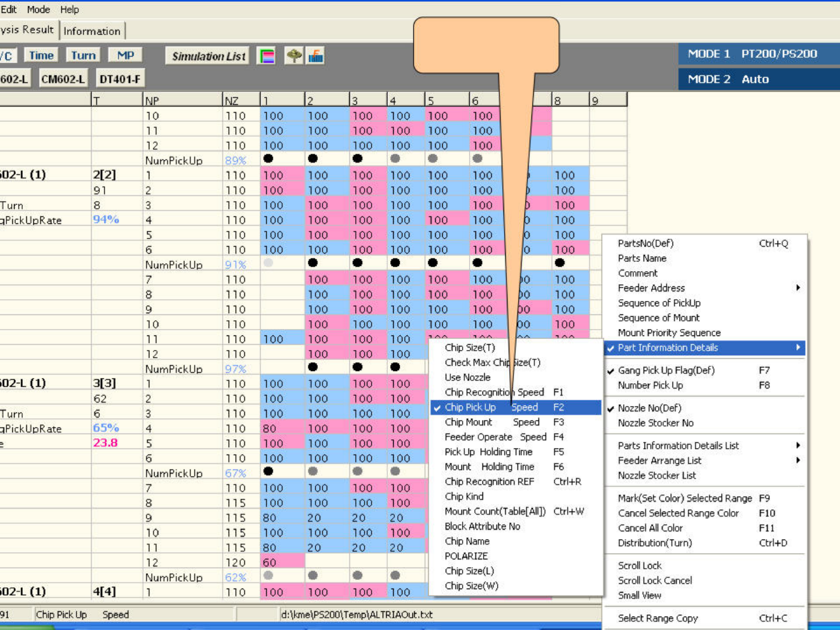840x630 pixels.
Task: Toggle Chip Recognition Speed option
Action: tap(494, 392)
